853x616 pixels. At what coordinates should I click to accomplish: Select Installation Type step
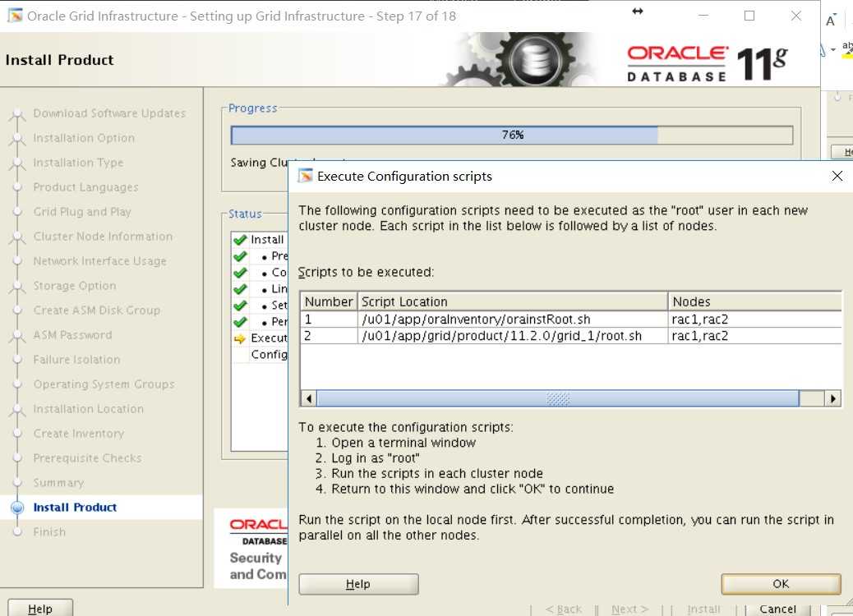click(78, 163)
